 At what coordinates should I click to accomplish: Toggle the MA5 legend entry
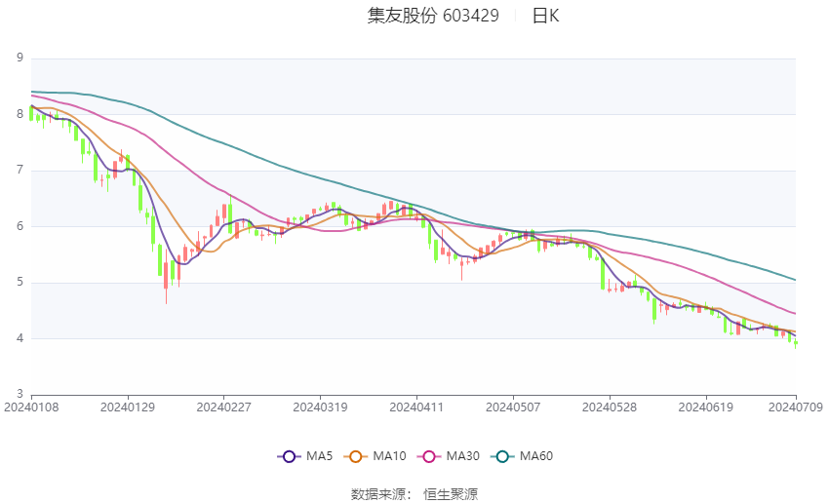(x=305, y=456)
